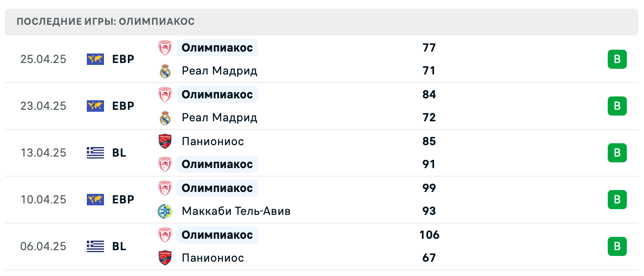The height and width of the screenshot is (276, 644).
Task: Click Panionios logo in 13.04.25 match
Action: (165, 141)
